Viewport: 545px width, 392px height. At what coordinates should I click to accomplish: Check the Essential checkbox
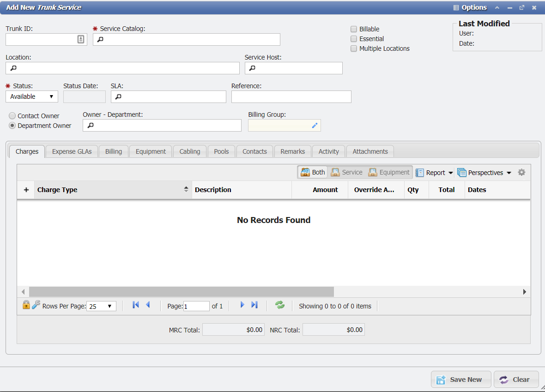pos(354,39)
